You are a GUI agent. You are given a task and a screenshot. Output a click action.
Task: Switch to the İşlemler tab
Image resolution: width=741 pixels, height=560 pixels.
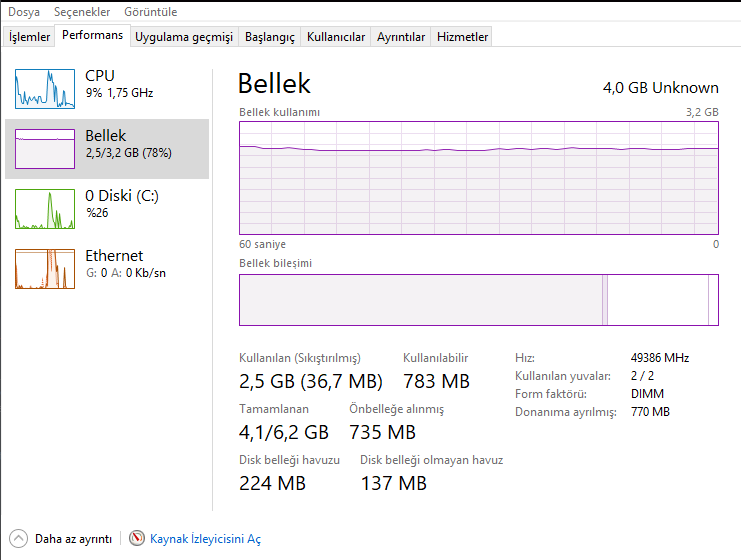[x=30, y=37]
